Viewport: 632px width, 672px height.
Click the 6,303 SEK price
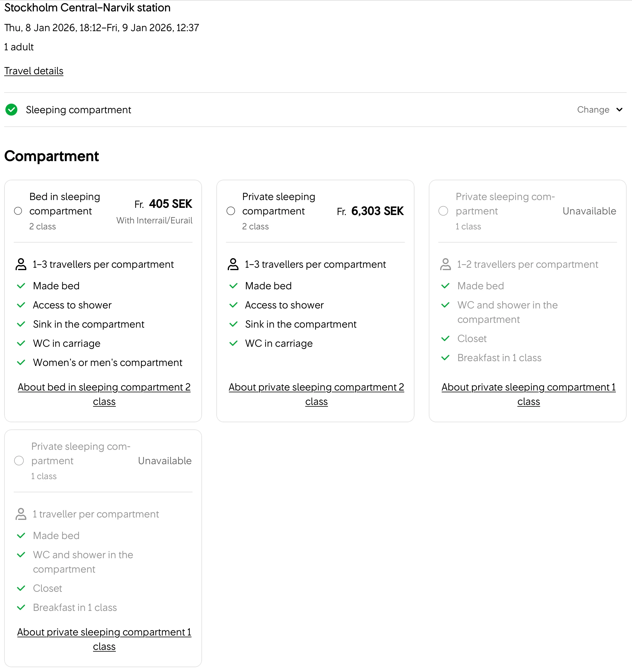[377, 211]
